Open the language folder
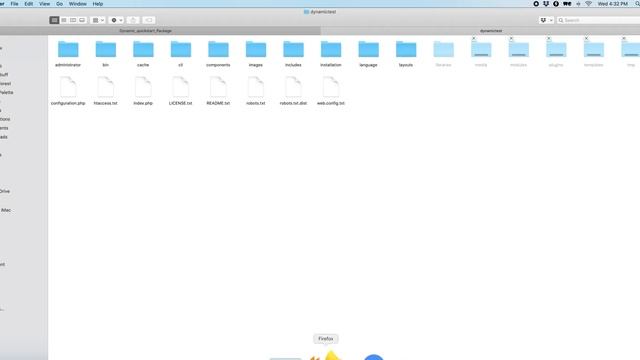 pos(369,49)
